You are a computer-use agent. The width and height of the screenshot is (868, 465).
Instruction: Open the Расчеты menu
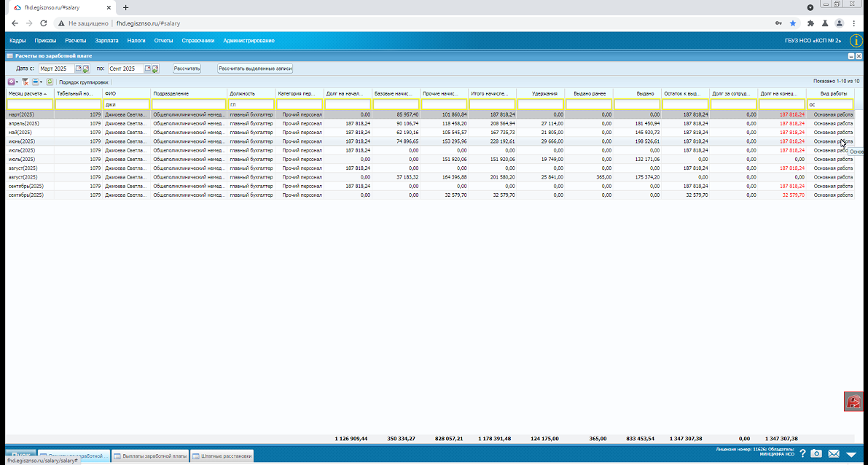pos(75,40)
